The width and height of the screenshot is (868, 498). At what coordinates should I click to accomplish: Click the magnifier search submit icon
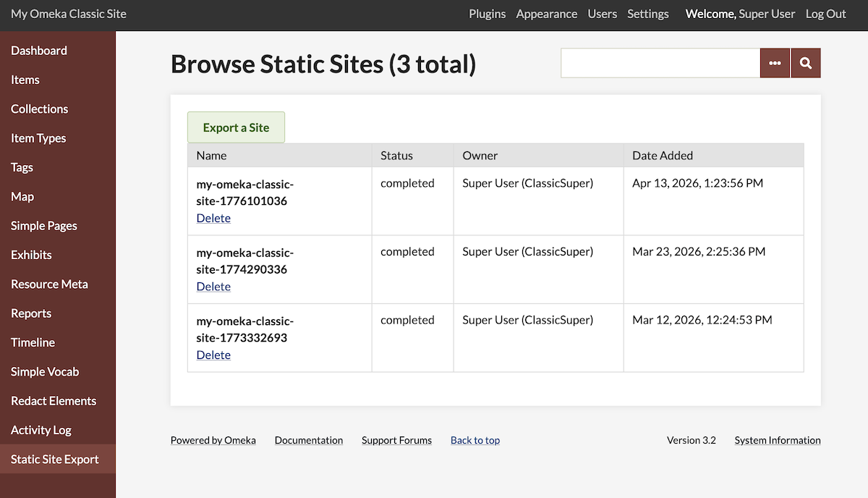[x=806, y=63]
